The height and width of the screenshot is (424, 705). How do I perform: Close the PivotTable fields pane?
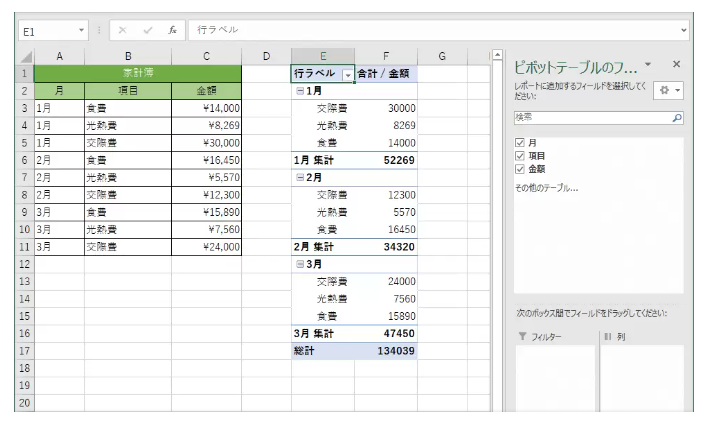(x=676, y=64)
